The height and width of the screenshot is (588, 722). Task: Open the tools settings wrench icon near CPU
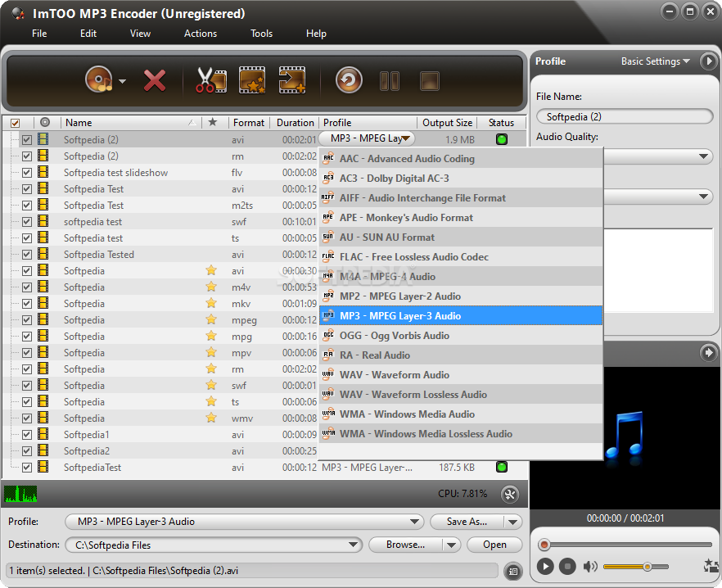pyautogui.click(x=510, y=495)
